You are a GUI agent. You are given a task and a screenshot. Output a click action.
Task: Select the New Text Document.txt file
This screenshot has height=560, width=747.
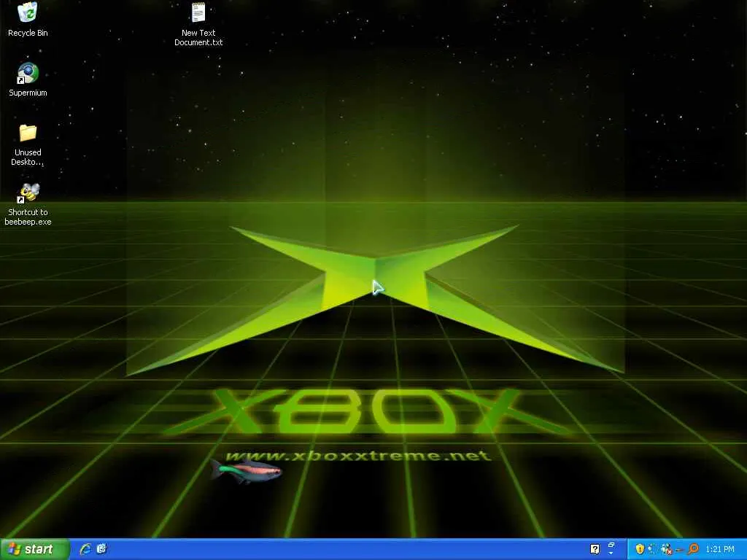[198, 24]
